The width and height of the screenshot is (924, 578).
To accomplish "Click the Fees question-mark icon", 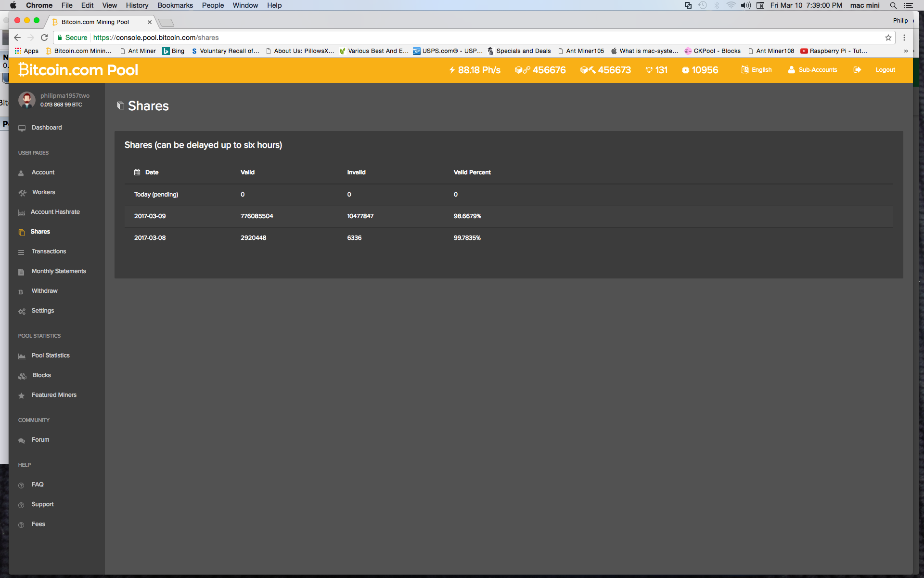I will click(21, 525).
